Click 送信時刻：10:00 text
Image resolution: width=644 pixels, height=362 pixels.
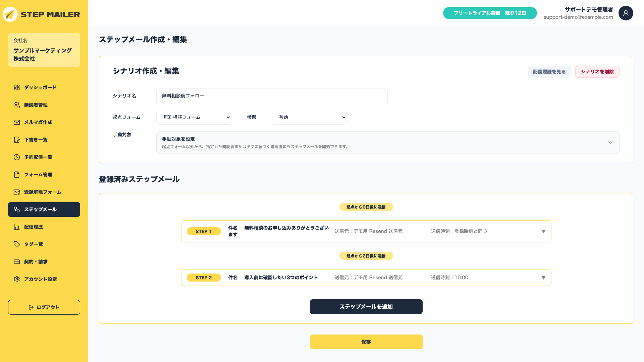point(449,278)
